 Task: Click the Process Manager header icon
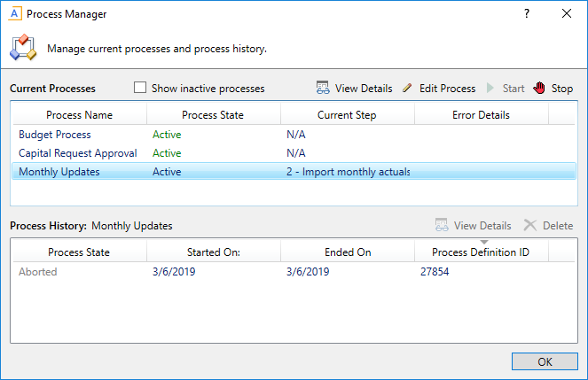[23, 47]
